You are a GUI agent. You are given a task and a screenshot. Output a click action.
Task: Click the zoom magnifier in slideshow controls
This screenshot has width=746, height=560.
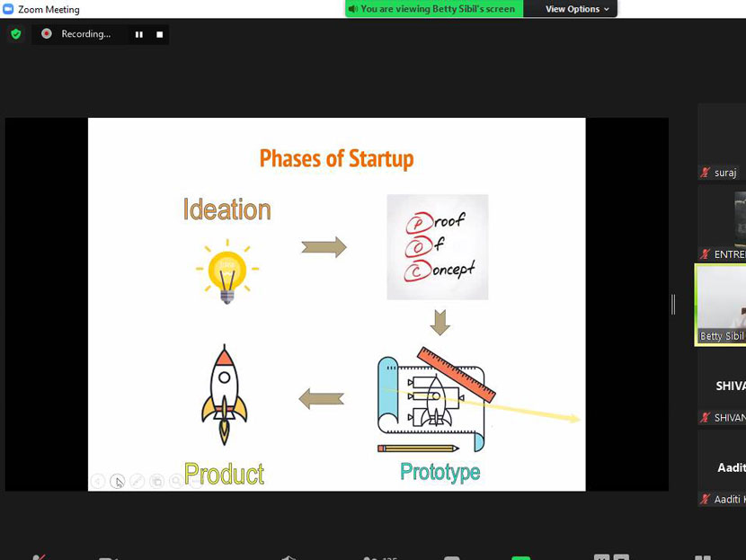[176, 482]
